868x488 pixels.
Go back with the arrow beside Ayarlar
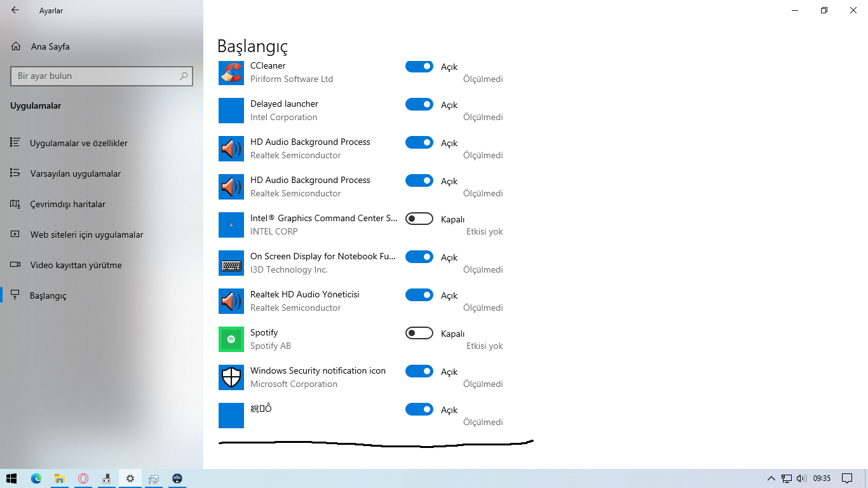pos(15,10)
